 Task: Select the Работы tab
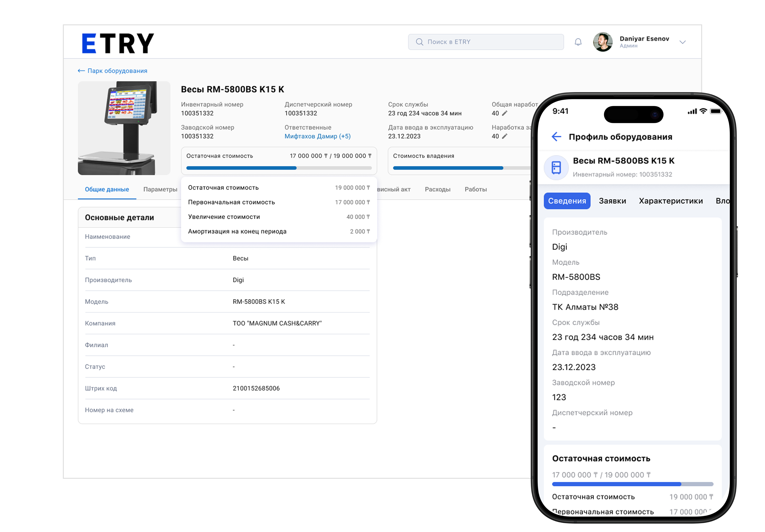point(475,189)
